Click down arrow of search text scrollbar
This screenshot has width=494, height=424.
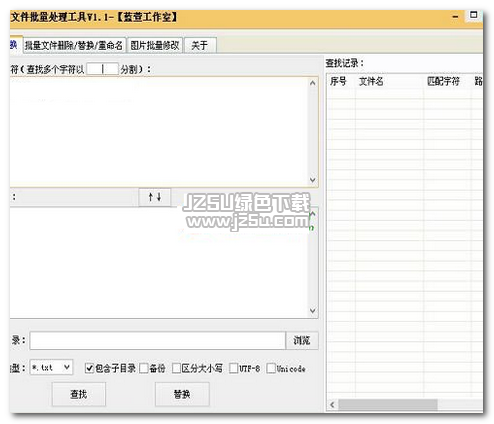click(x=313, y=180)
